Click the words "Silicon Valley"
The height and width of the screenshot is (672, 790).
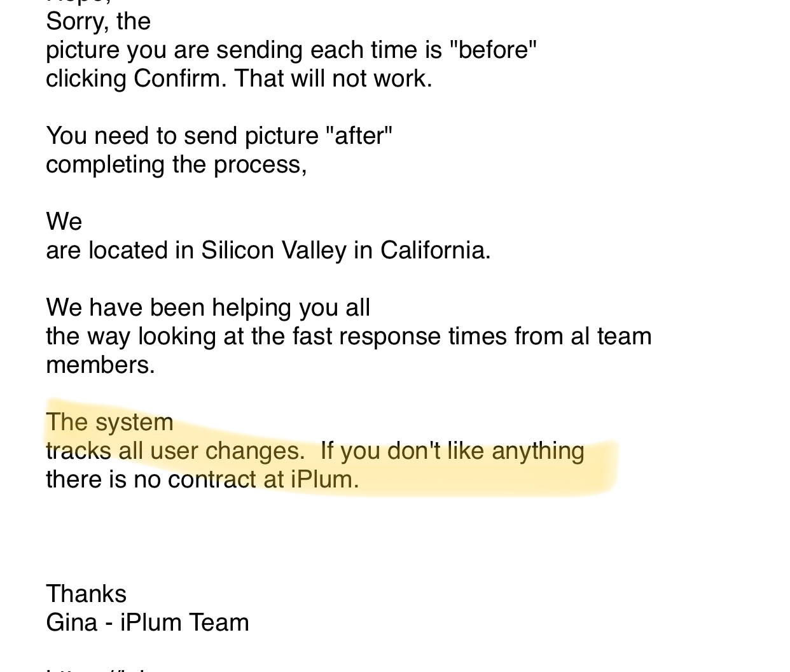pyautogui.click(x=274, y=251)
